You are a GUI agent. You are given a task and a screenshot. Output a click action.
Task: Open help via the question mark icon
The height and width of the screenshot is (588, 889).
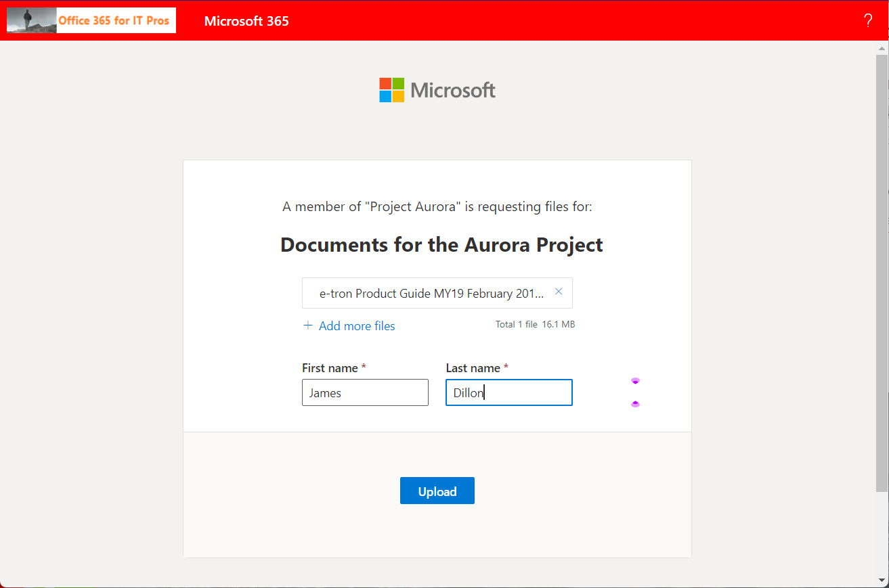[868, 21]
